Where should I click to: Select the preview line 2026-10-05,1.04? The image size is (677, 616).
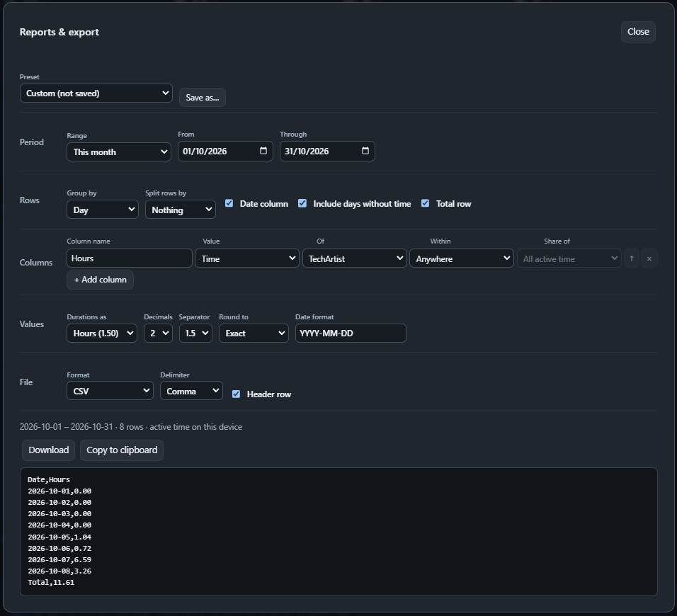[59, 537]
